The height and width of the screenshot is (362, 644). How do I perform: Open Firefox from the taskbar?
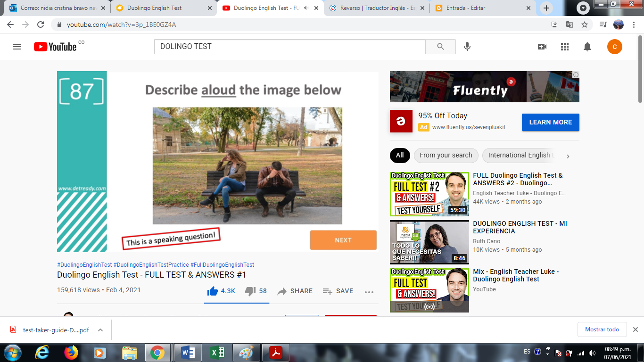pyautogui.click(x=71, y=353)
